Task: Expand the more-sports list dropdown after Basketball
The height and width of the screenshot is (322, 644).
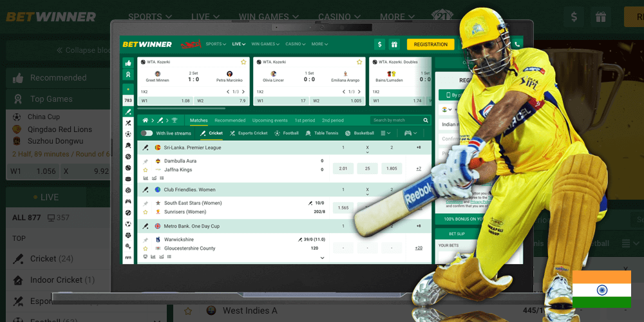Action: pyautogui.click(x=385, y=133)
